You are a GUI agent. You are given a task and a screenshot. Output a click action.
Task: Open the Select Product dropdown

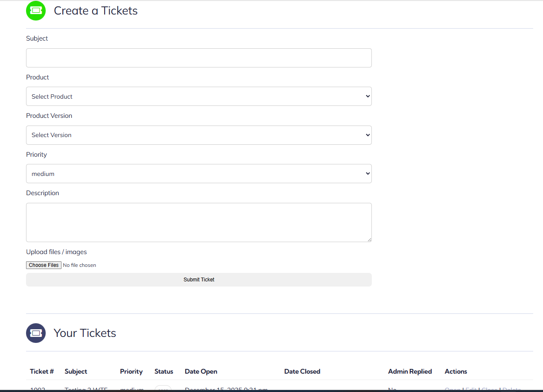coord(199,97)
